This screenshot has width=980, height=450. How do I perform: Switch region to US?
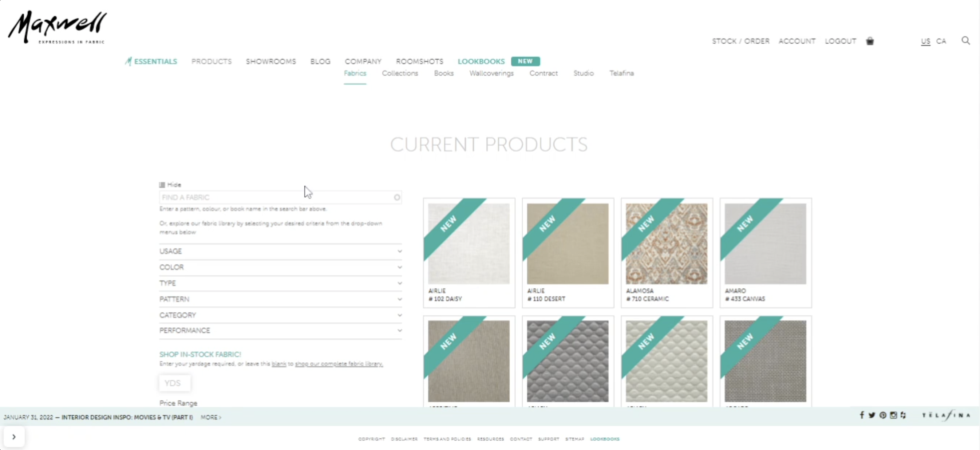(x=925, y=41)
